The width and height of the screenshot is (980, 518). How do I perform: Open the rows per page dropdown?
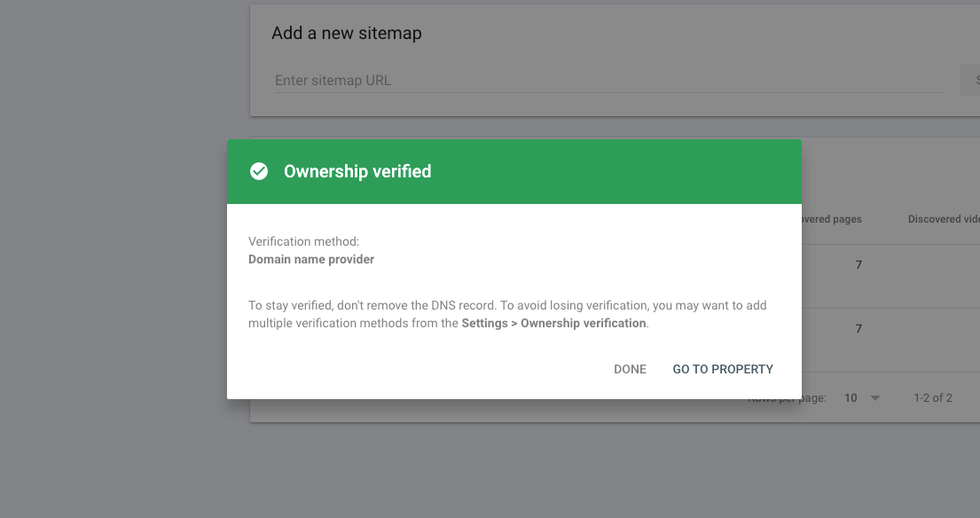[x=862, y=398]
